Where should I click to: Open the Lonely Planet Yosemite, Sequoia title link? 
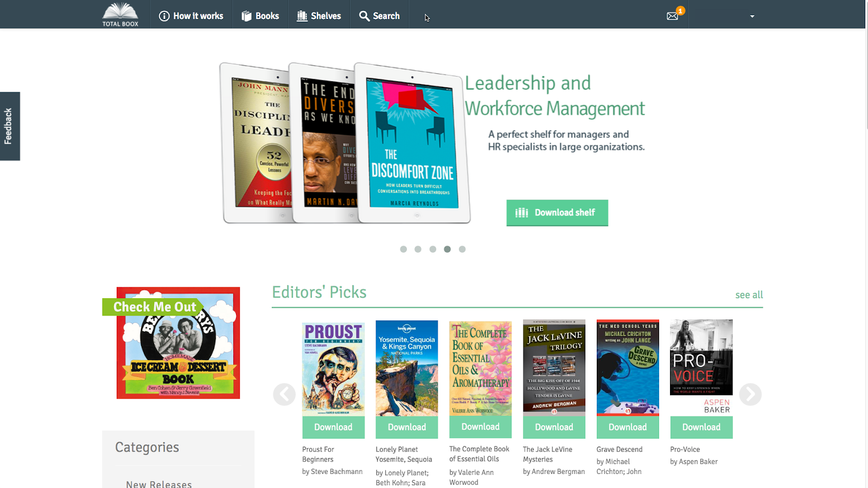tap(404, 454)
